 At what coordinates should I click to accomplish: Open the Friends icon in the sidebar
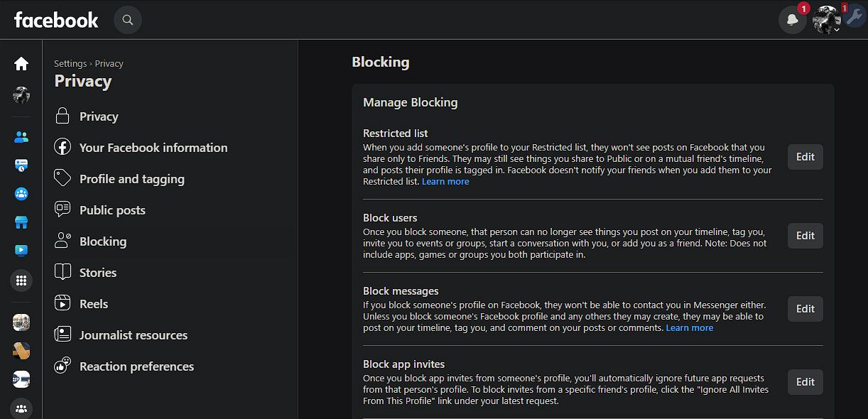(x=21, y=137)
